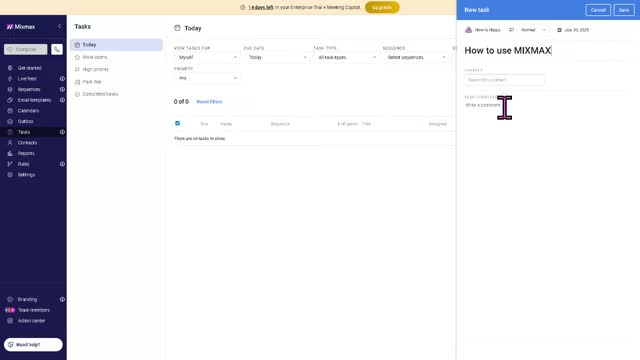This screenshot has width=640, height=360.
Task: Click the plus icon beside Rules
Action: (x=62, y=164)
